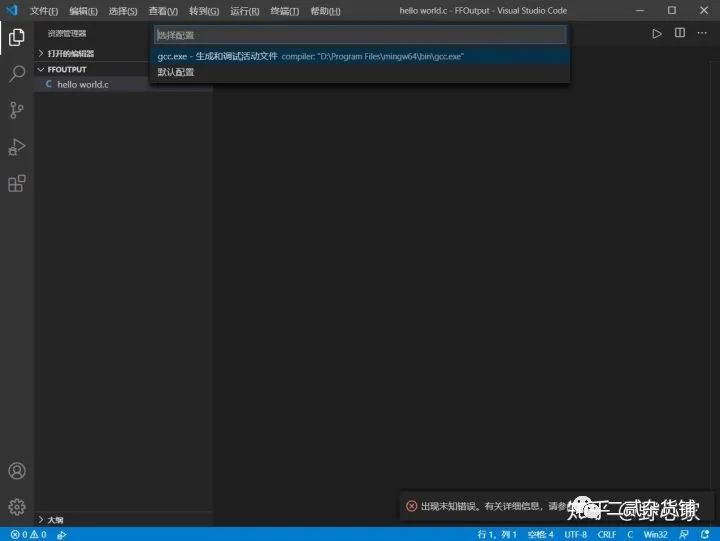Open the Run and Debug view

(17, 147)
